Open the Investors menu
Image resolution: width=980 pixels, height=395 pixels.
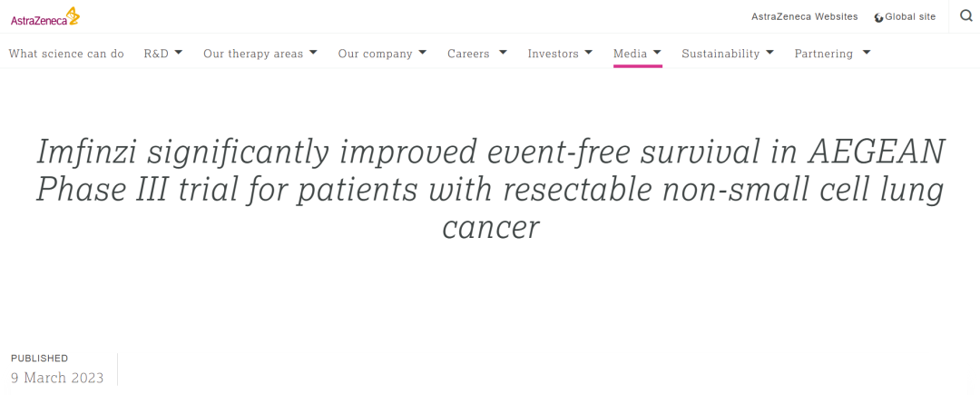[553, 54]
